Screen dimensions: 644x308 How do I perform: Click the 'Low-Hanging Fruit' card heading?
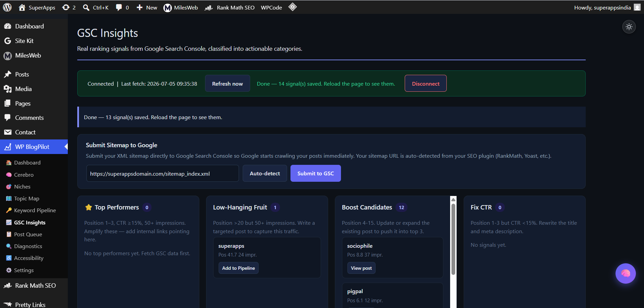click(x=240, y=207)
